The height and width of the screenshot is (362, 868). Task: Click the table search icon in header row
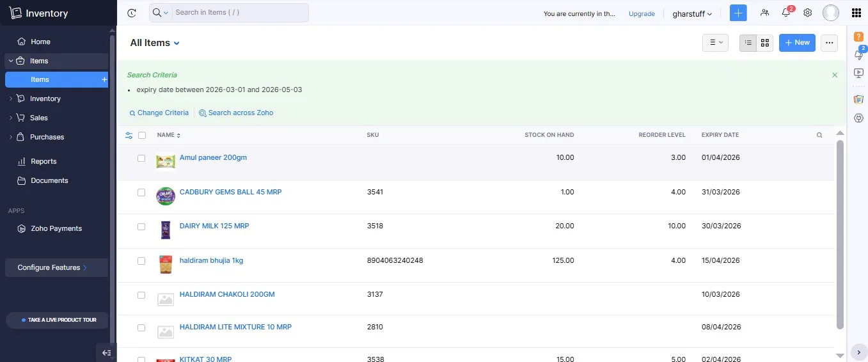coord(819,136)
